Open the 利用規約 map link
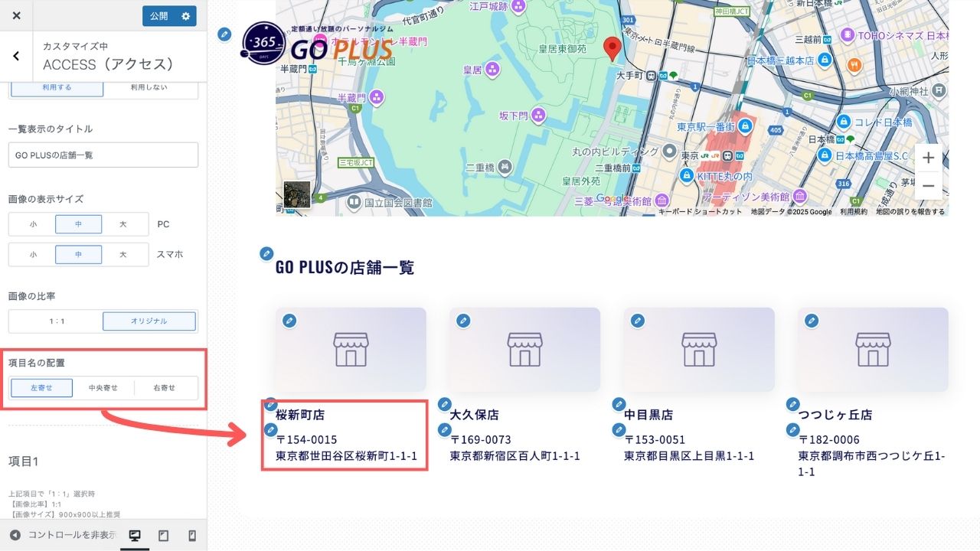980x551 pixels. (854, 212)
